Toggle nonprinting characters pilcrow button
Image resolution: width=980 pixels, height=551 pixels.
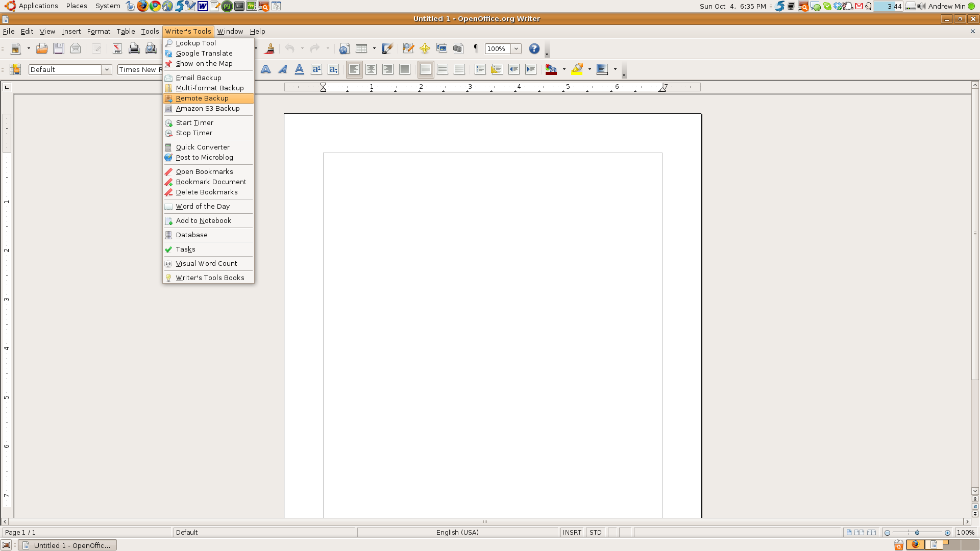(x=476, y=48)
